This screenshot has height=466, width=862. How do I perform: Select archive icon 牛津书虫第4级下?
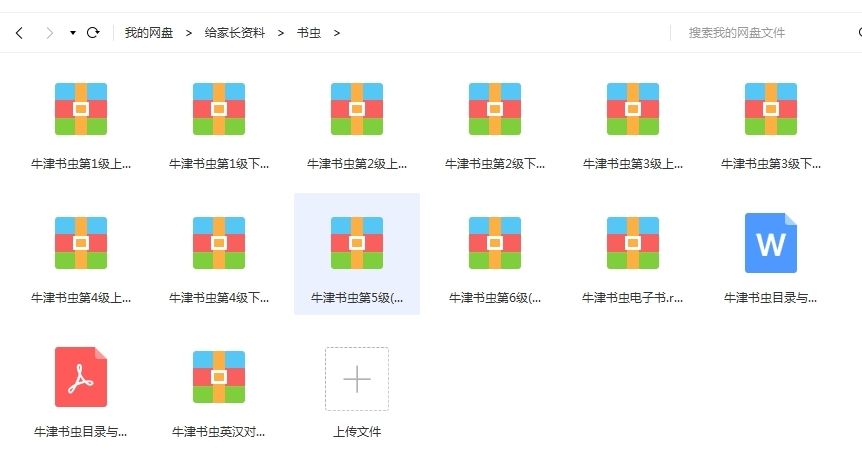click(219, 243)
